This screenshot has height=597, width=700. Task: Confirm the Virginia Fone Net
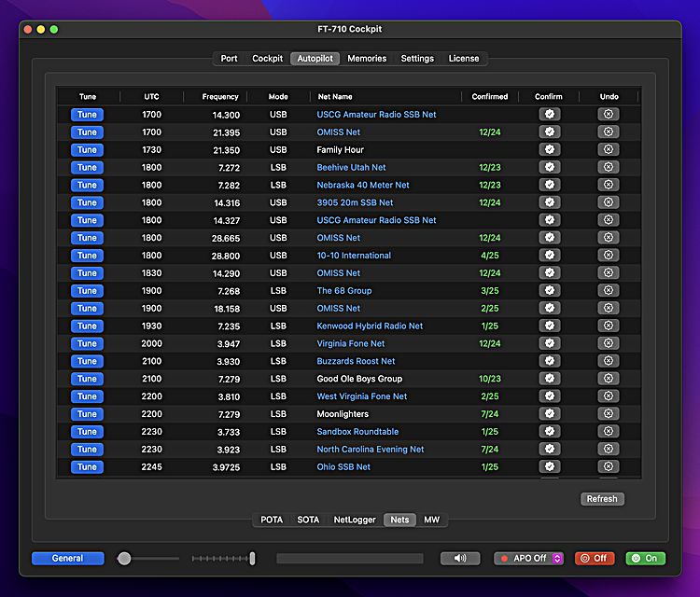click(x=550, y=343)
